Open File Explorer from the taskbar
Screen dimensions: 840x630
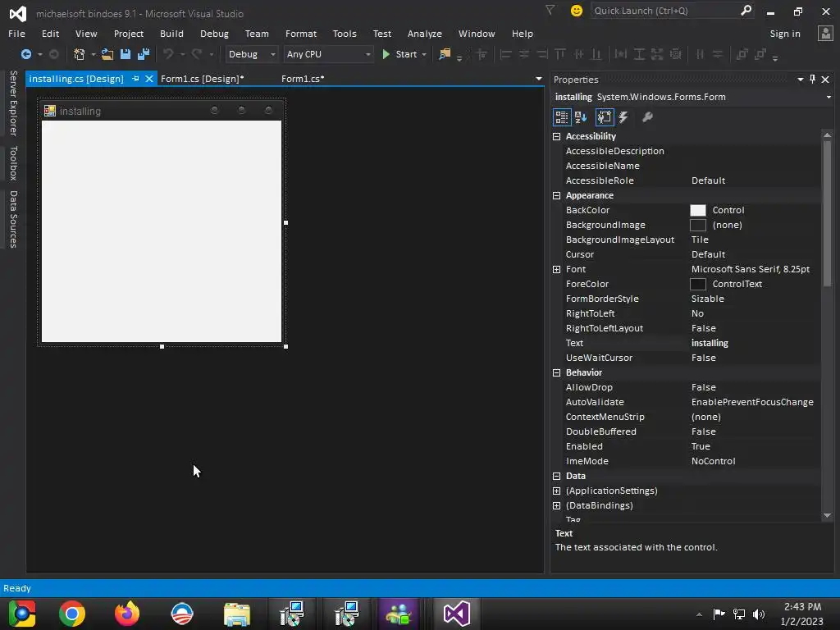click(x=237, y=614)
